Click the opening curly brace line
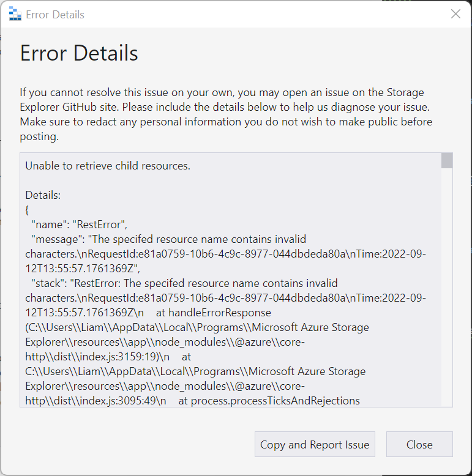 click(x=27, y=210)
